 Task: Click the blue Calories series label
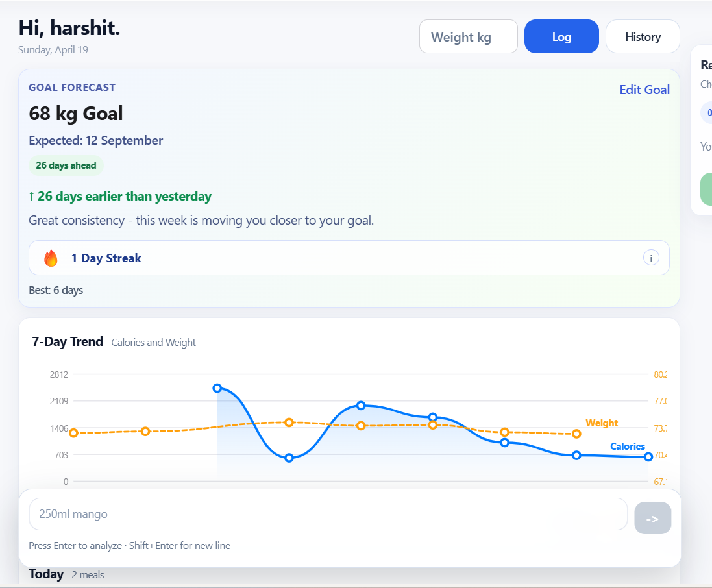pos(628,447)
